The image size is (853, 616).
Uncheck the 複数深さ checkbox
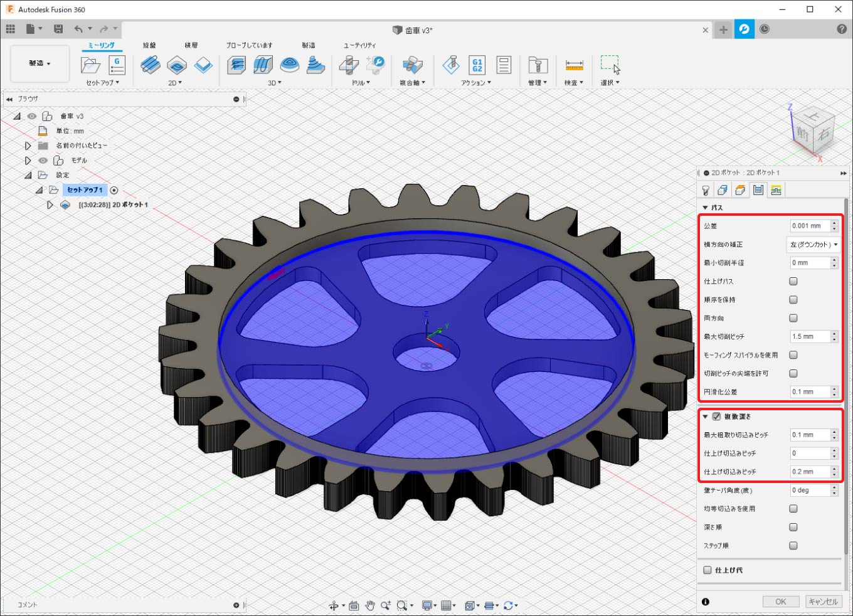click(x=716, y=417)
